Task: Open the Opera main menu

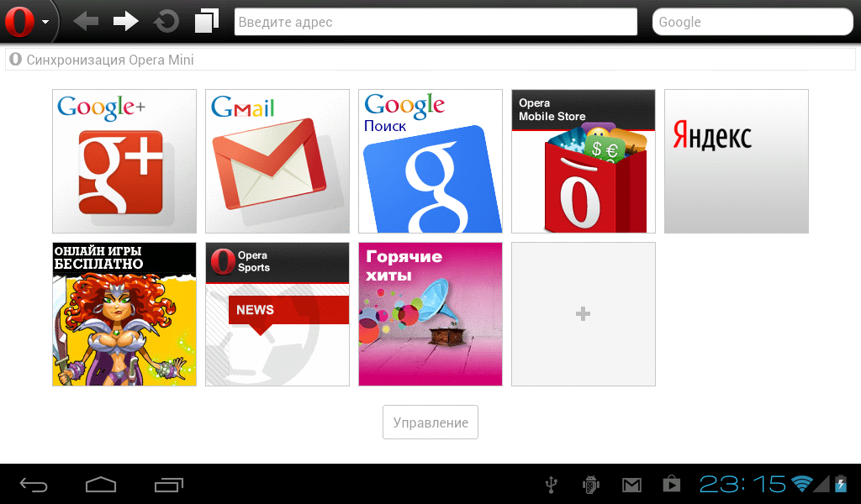Action: pyautogui.click(x=28, y=21)
